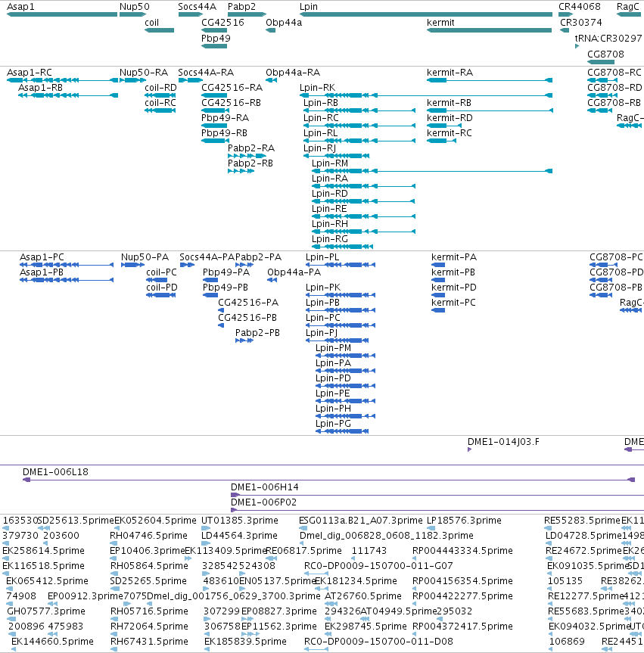The height and width of the screenshot is (653, 644).
Task: Click the kermit-PA protein label
Action: tap(454, 257)
